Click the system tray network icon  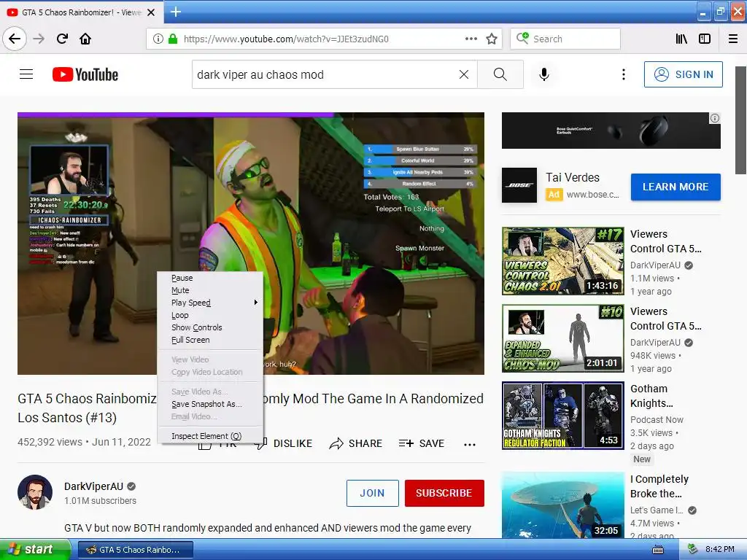tap(692, 550)
